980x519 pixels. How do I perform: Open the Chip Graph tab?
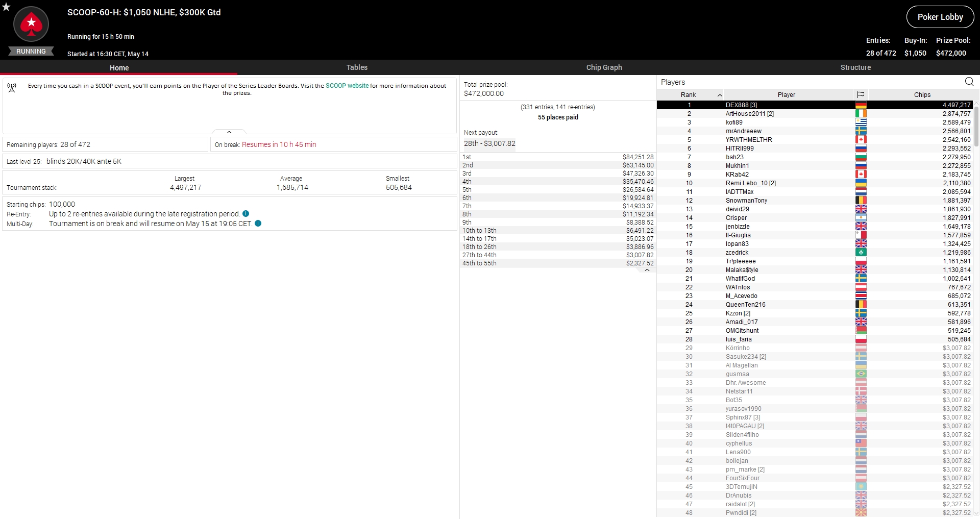(604, 67)
